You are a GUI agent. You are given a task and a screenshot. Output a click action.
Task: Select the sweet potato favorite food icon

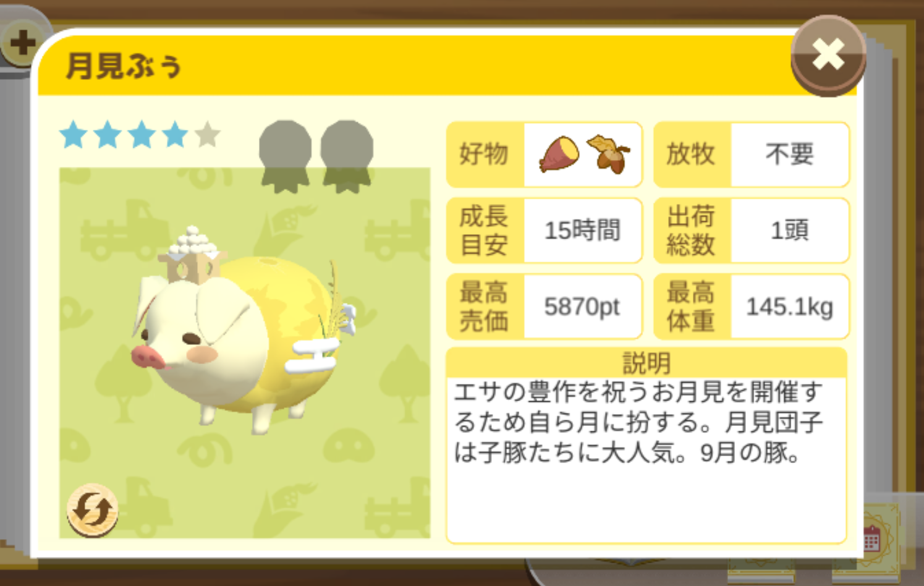pyautogui.click(x=560, y=155)
